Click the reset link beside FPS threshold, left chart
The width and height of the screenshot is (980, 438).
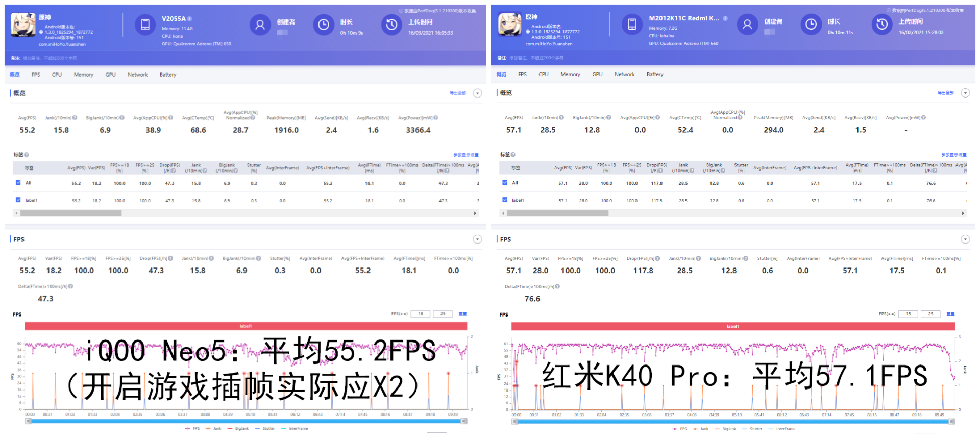click(x=462, y=314)
